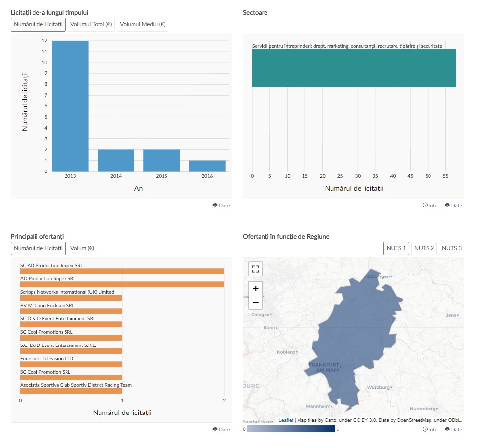Show top bidders by Volum (€)
Image resolution: width=496 pixels, height=448 pixels.
(82, 248)
